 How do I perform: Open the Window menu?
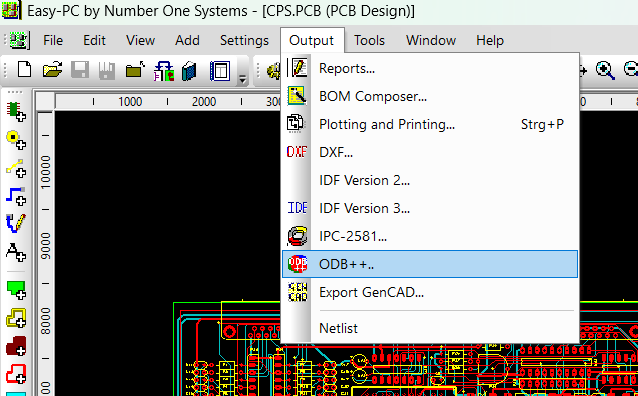[431, 40]
